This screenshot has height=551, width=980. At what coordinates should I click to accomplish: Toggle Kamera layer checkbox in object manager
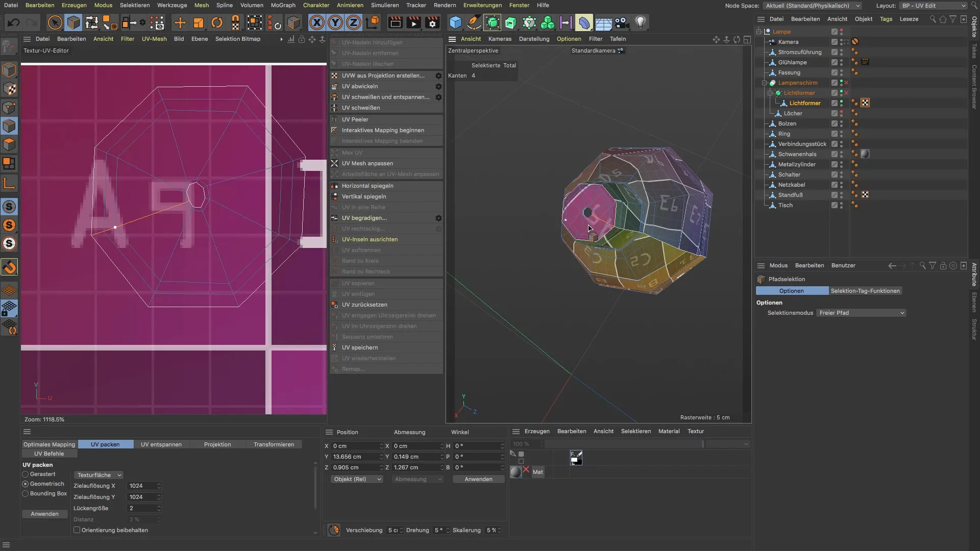(x=834, y=42)
